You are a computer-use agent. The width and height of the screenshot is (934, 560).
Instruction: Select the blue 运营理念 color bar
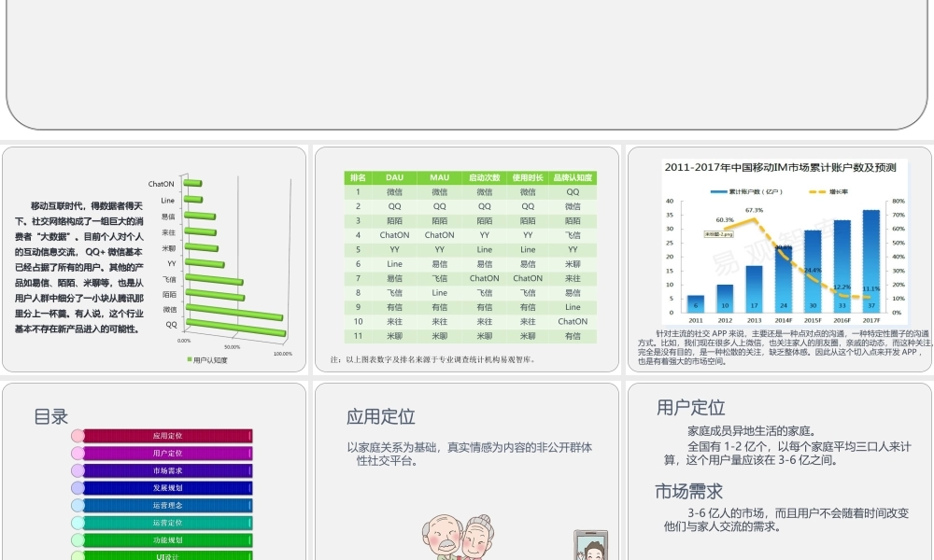click(168, 505)
